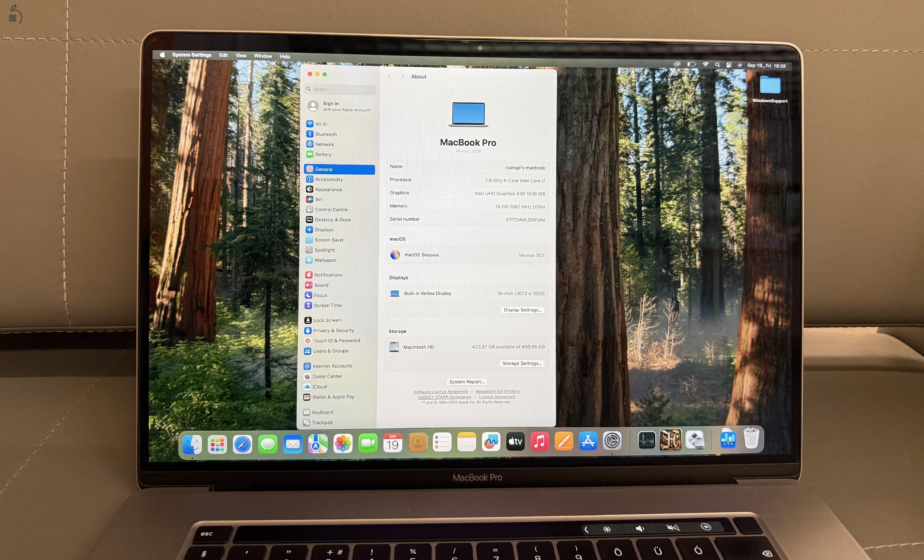924x560 pixels.
Task: Click battery icon in menu bar
Action: coord(691,64)
